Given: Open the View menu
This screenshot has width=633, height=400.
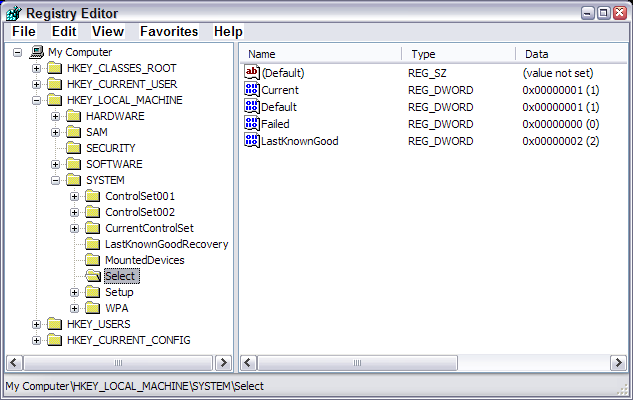Looking at the screenshot, I should [108, 31].
